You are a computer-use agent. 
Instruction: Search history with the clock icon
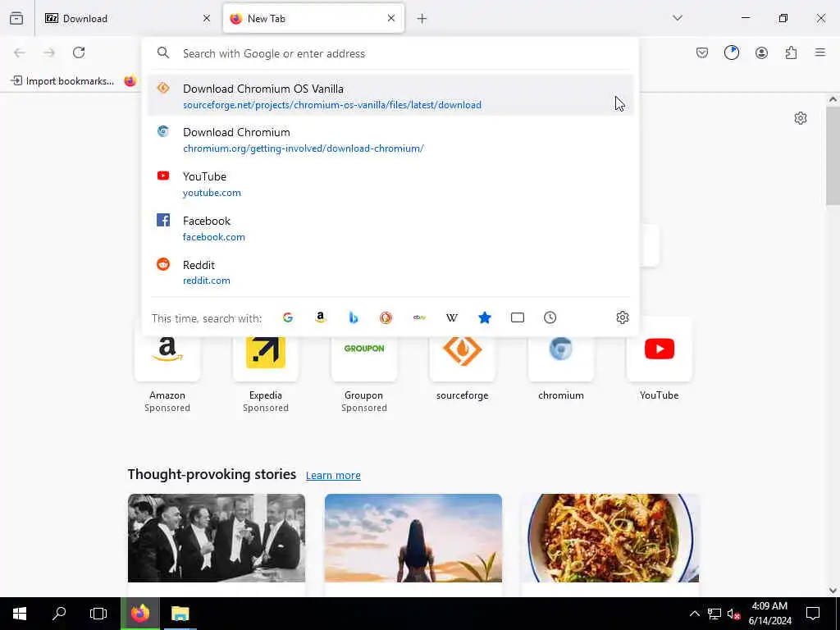550,317
